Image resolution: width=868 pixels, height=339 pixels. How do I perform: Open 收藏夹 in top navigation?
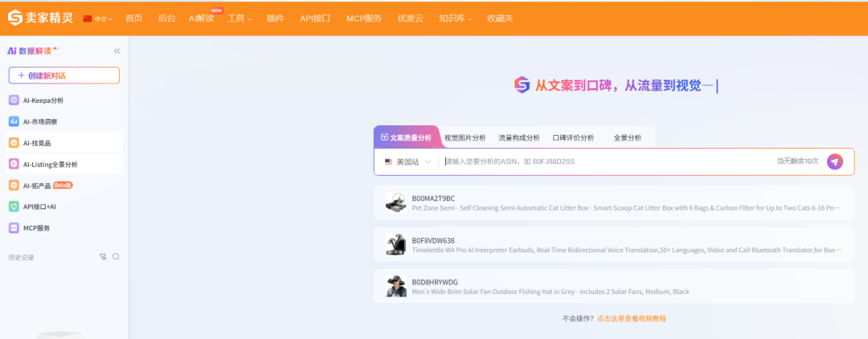500,18
